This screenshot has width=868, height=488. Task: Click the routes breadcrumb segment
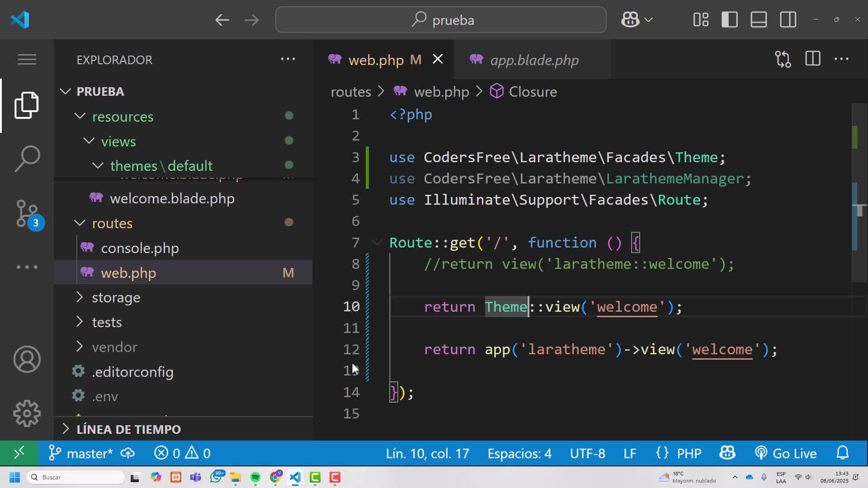tap(351, 92)
